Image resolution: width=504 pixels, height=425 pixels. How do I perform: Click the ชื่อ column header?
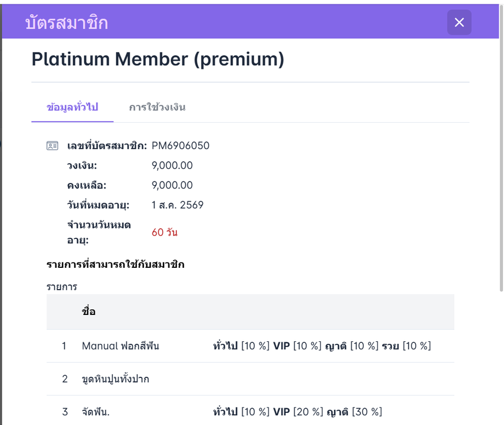[89, 312]
